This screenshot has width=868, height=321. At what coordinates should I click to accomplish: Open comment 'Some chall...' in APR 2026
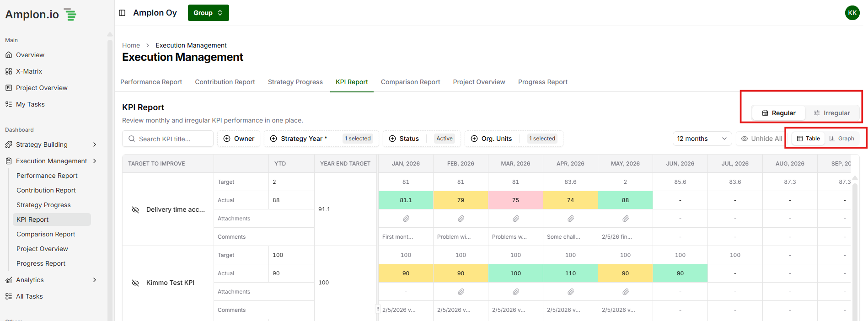pyautogui.click(x=563, y=237)
